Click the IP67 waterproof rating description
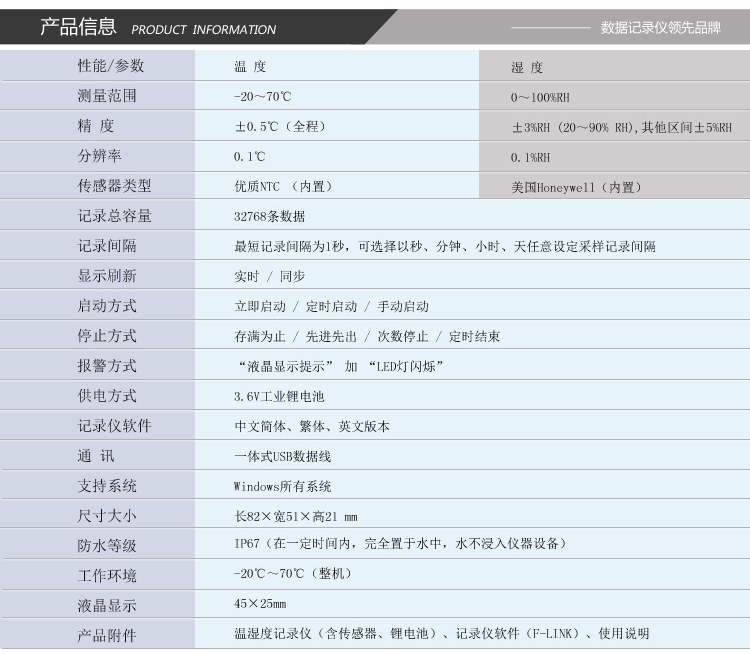Screen dimensions: 750x654 pos(400,543)
